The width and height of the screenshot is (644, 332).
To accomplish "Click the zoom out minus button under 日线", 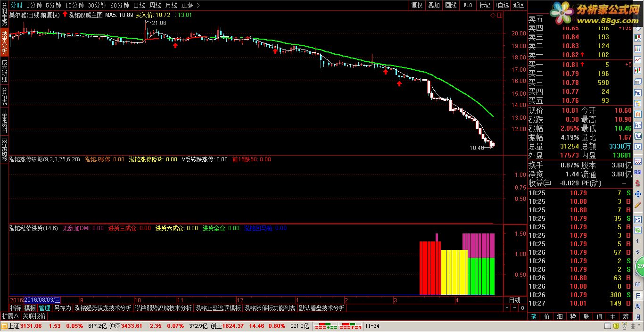I will coord(514,308).
